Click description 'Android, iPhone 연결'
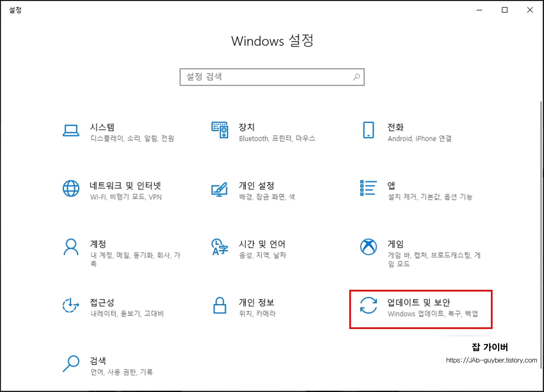The image size is (544, 392). [x=420, y=138]
